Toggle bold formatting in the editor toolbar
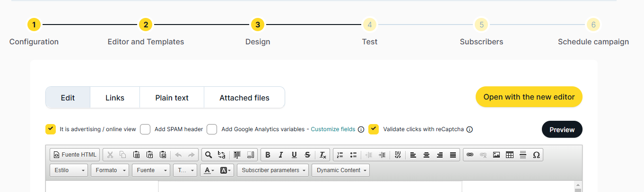644x192 pixels. click(268, 155)
